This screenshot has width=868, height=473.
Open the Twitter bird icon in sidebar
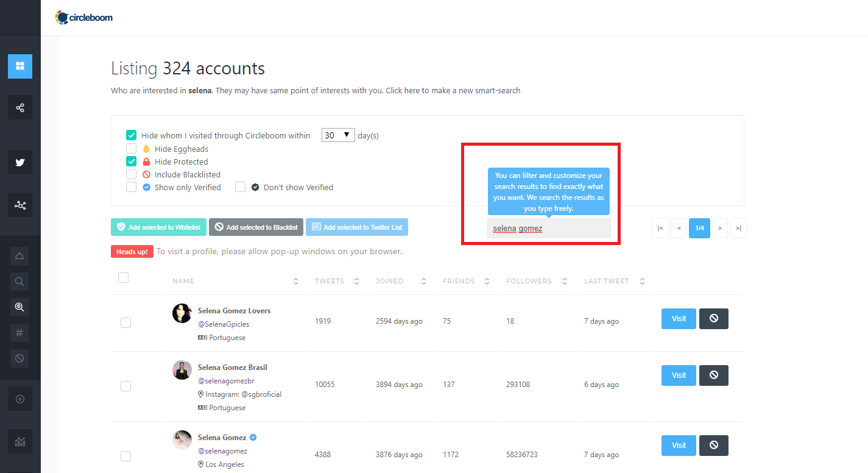pos(20,162)
